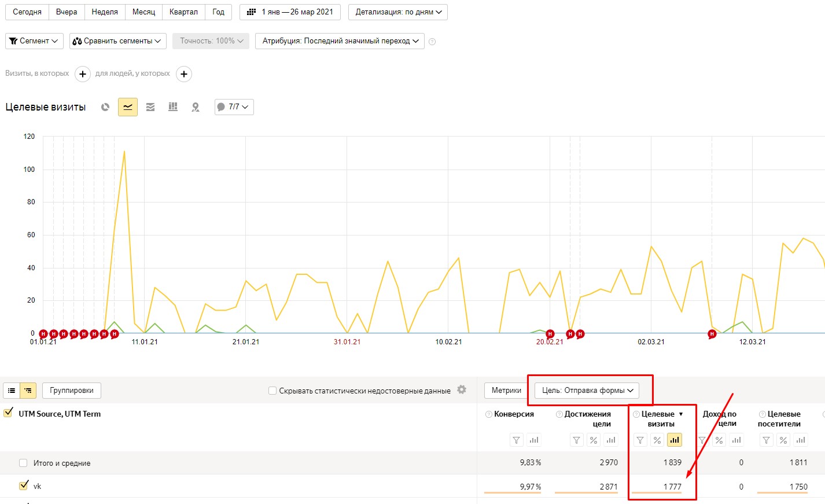The height and width of the screenshot is (504, 825).
Task: Show Доход по цели as percentages
Action: click(719, 440)
